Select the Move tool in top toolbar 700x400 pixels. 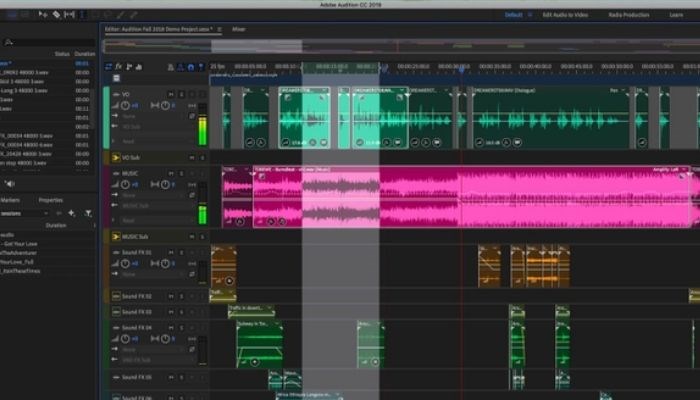41,15
